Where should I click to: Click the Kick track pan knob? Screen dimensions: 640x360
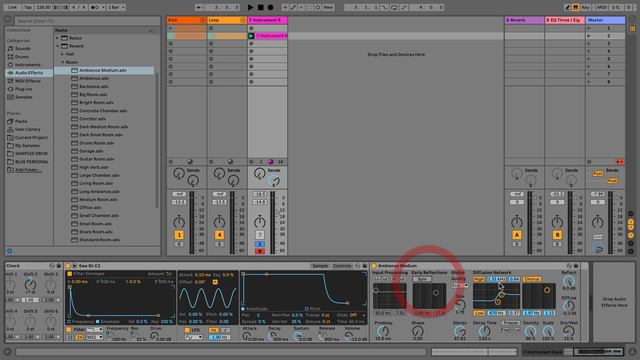click(179, 222)
